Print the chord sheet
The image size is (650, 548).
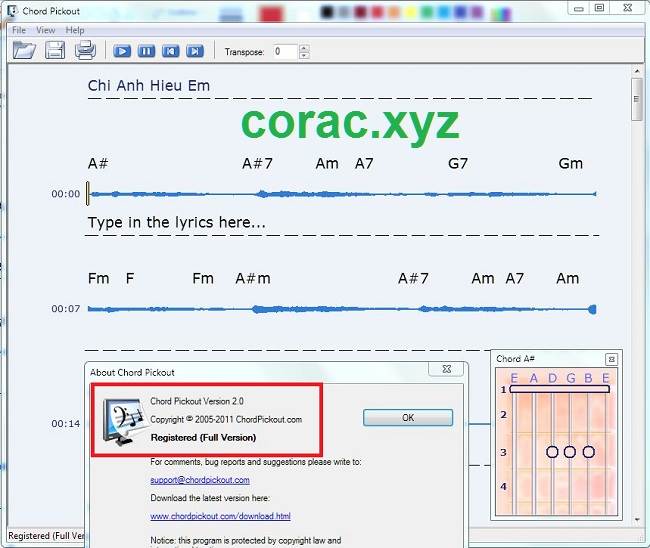pyautogui.click(x=85, y=50)
